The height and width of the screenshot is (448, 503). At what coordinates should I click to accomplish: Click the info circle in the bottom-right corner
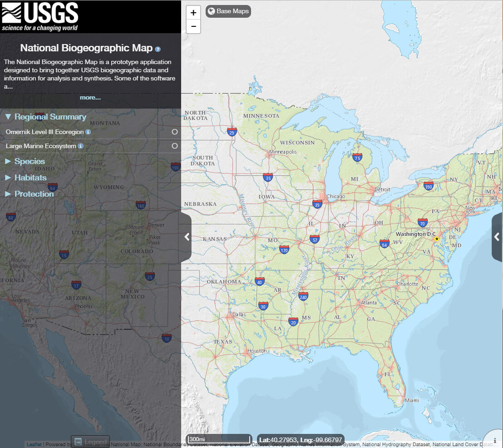point(494,439)
